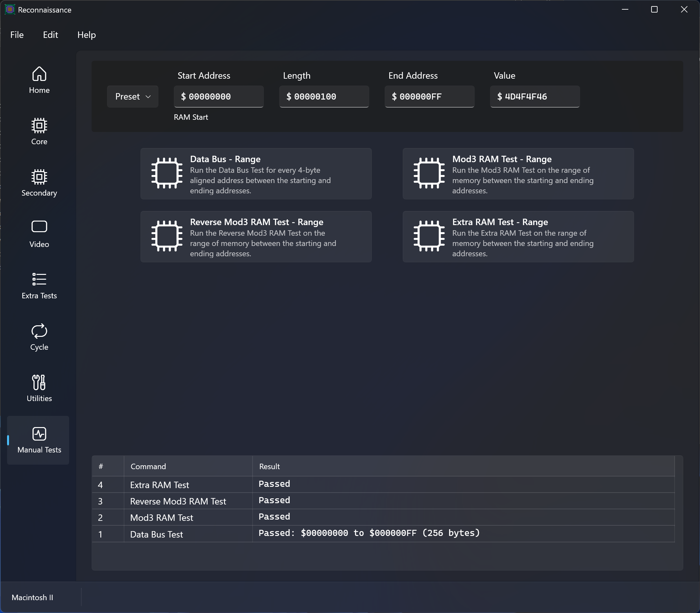Go to Core tests page

pyautogui.click(x=39, y=131)
